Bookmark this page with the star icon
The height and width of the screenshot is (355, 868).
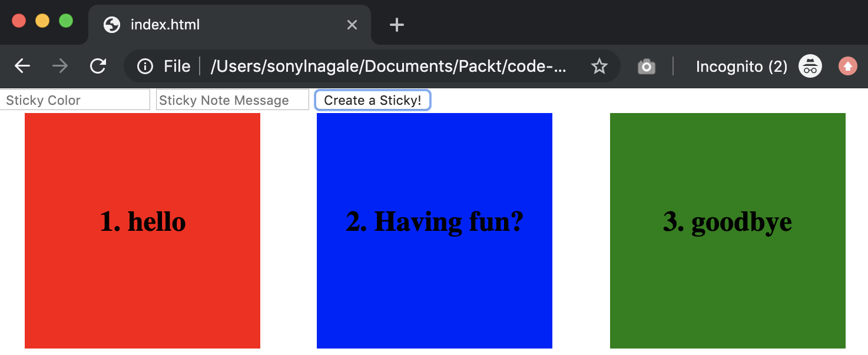tap(599, 67)
